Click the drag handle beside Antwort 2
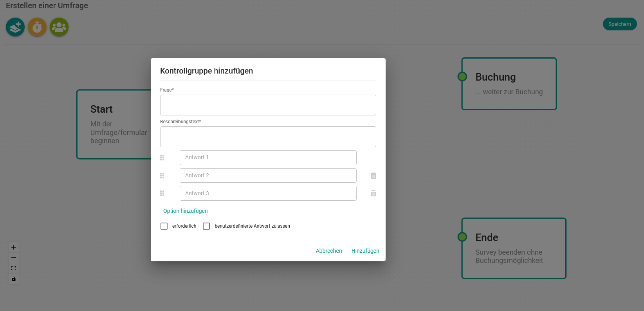Viewport: 644px width, 311px height. (x=162, y=176)
